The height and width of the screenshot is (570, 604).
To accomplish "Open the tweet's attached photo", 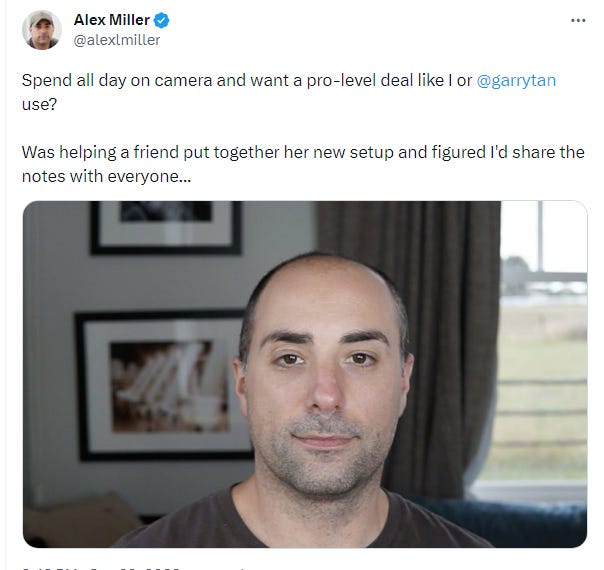I will point(305,374).
